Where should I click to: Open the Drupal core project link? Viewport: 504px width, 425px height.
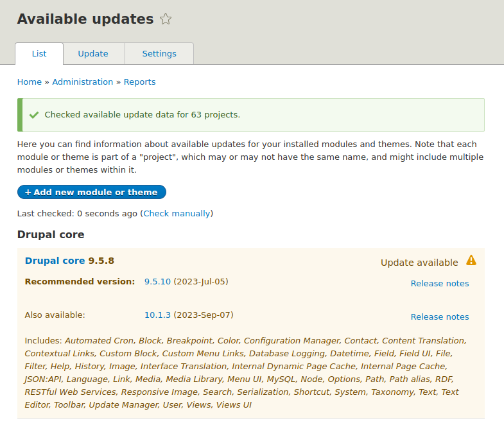55,261
